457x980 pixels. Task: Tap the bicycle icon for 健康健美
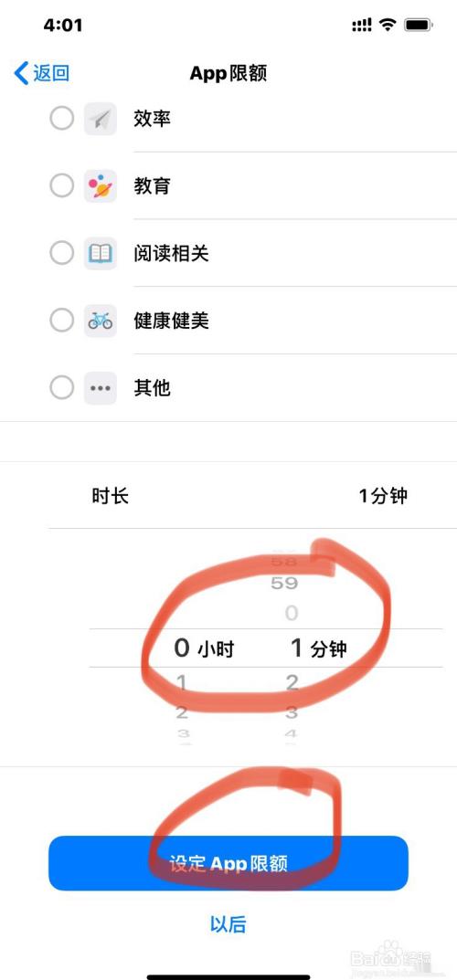(101, 321)
